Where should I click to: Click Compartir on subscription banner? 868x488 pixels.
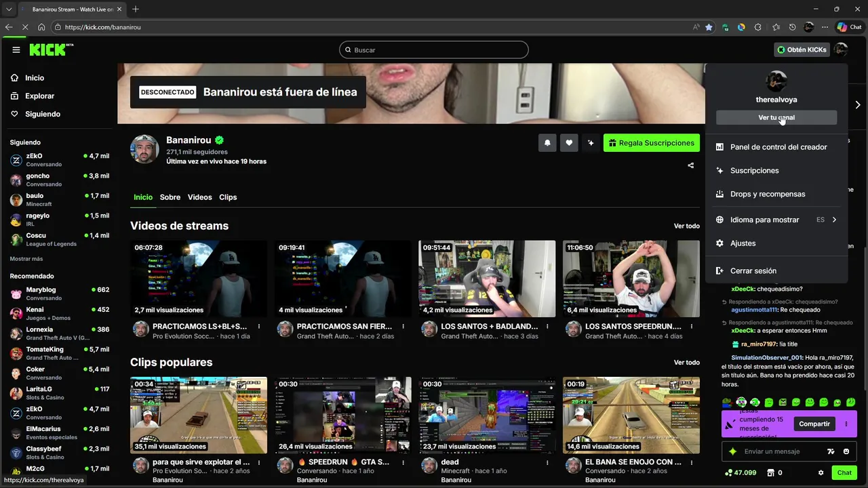click(814, 424)
